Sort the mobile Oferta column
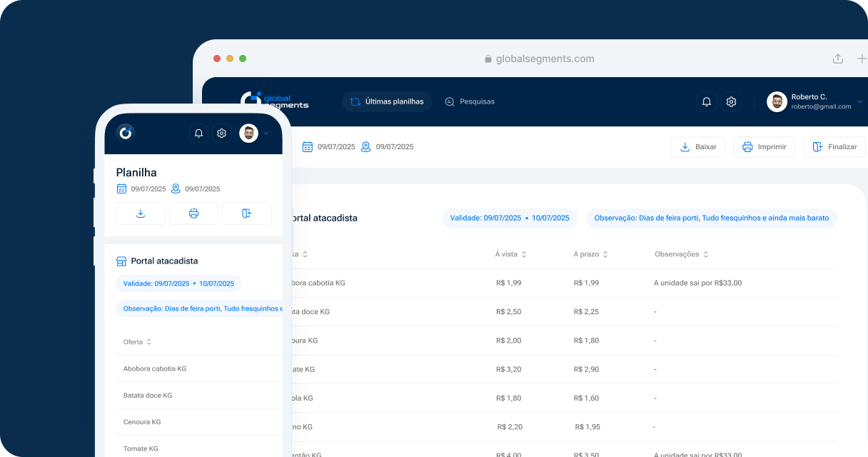 pyautogui.click(x=137, y=342)
